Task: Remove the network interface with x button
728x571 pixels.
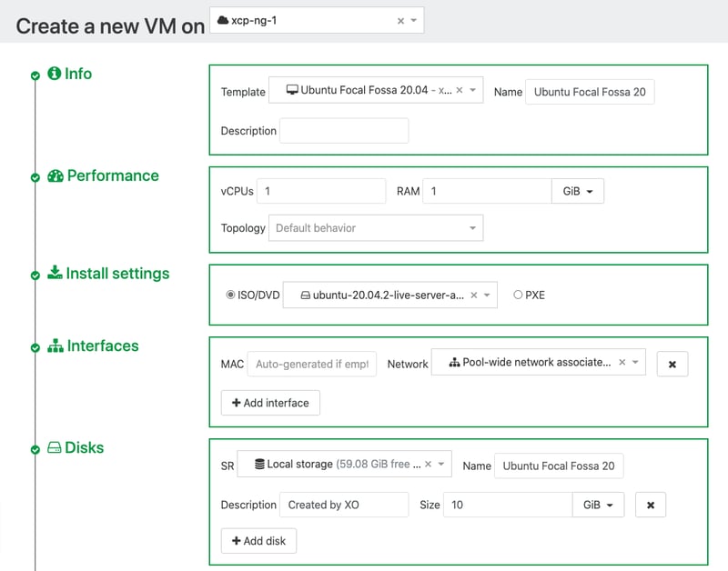Action: point(672,364)
